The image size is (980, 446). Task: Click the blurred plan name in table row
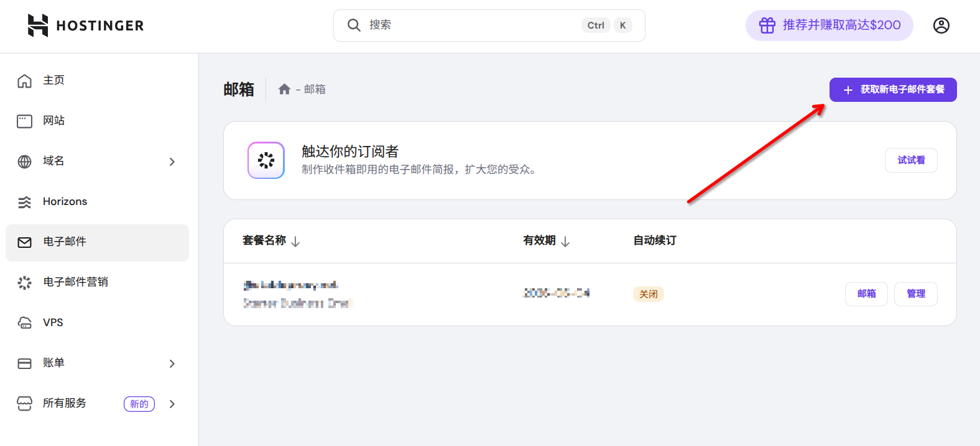[290, 285]
